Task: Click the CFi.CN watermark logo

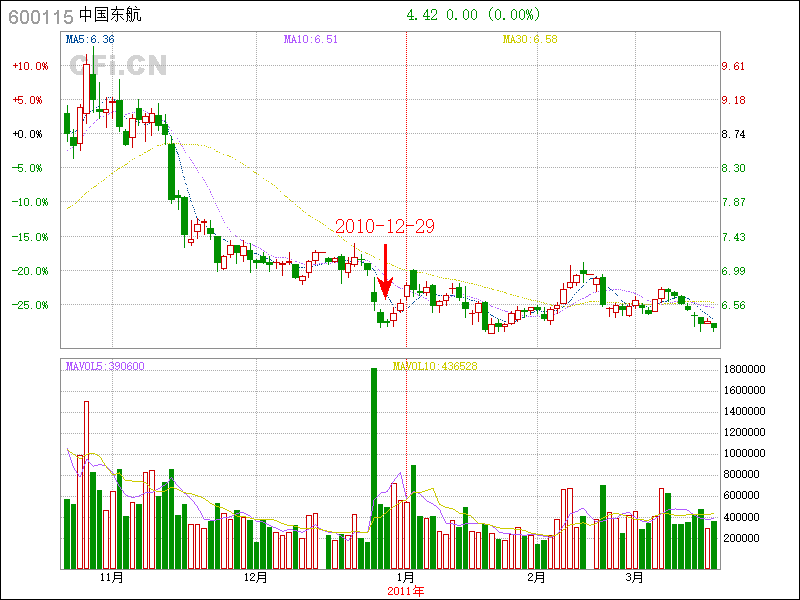Action: (x=118, y=66)
